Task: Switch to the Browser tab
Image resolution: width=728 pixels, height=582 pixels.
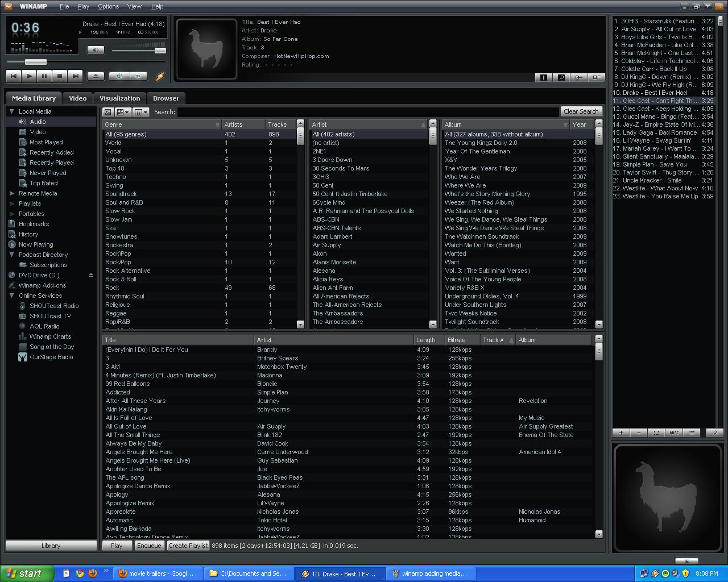Action: 166,98
